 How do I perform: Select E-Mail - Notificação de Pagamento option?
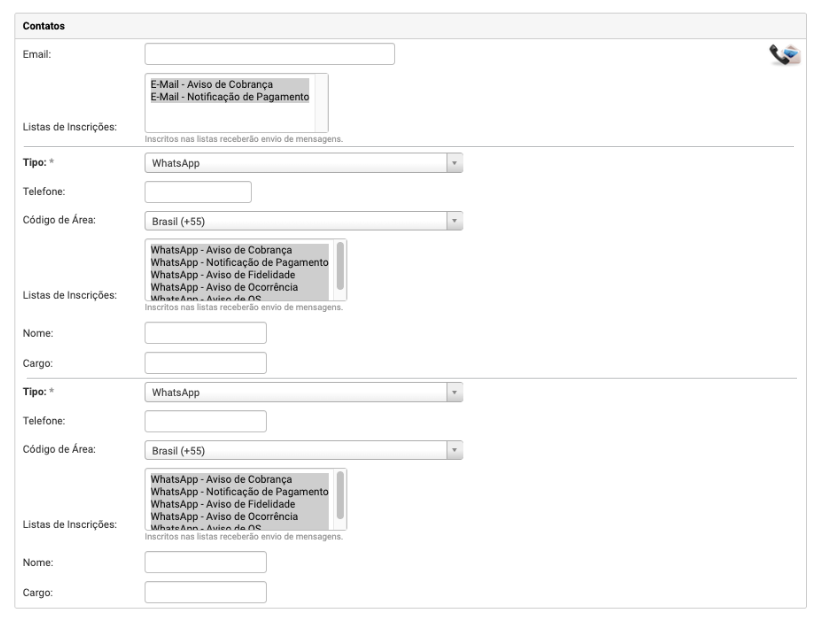229,97
